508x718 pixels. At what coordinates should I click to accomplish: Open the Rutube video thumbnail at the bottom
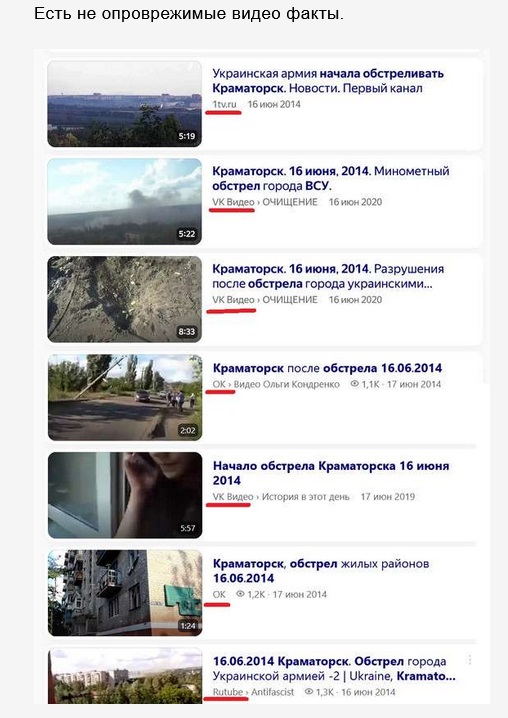125,675
